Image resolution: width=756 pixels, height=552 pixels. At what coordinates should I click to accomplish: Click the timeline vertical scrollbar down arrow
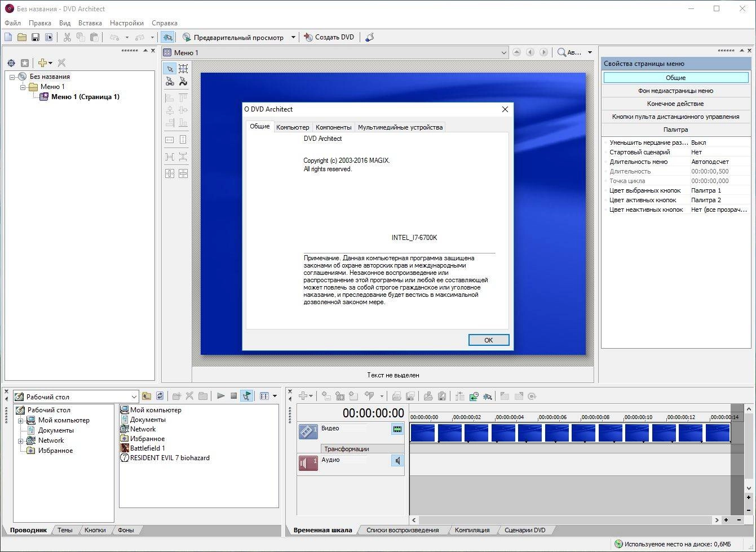point(749,488)
